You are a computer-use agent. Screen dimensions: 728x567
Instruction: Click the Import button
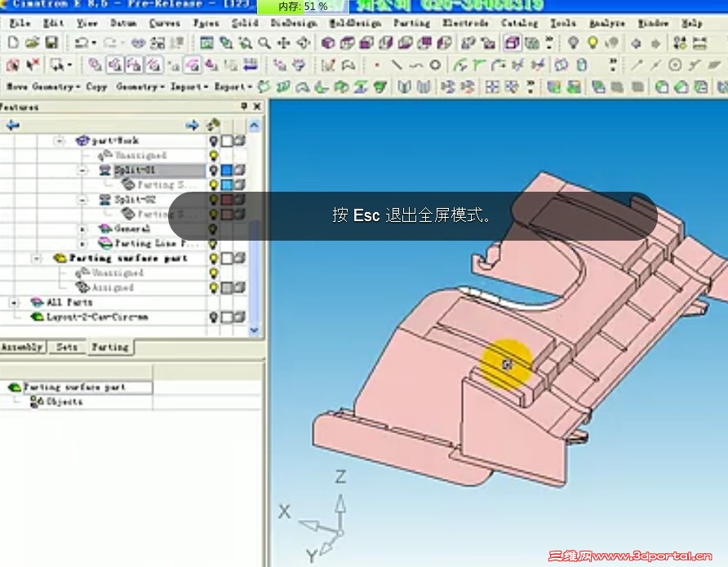click(189, 86)
